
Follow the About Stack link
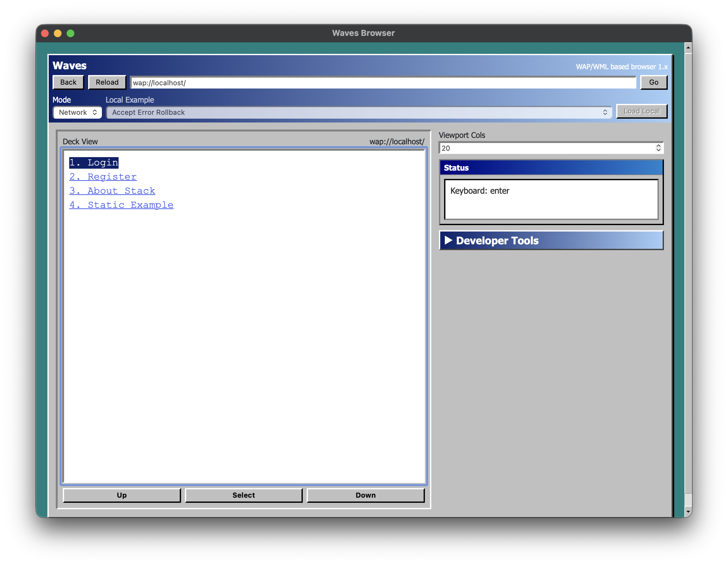[x=112, y=191]
